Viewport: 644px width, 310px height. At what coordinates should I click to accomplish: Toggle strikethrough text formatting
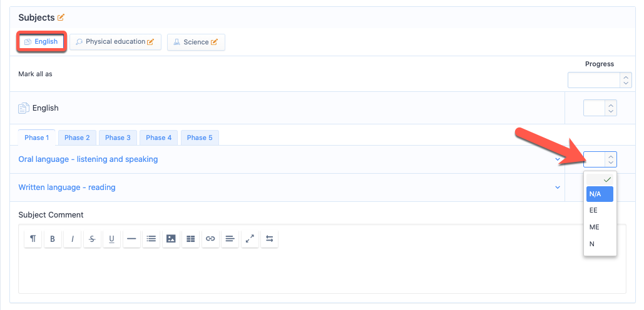point(92,239)
